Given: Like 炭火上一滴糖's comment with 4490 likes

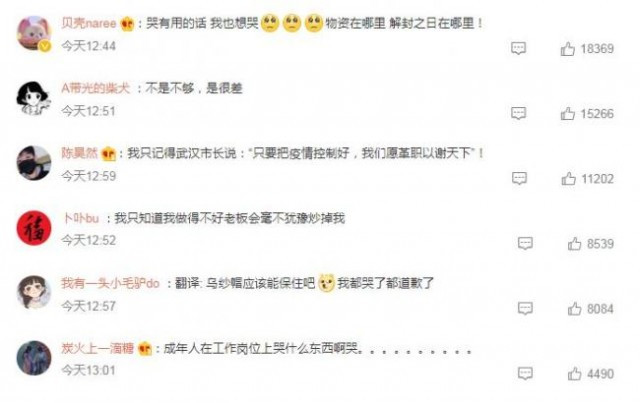Looking at the screenshot, I should (574, 374).
